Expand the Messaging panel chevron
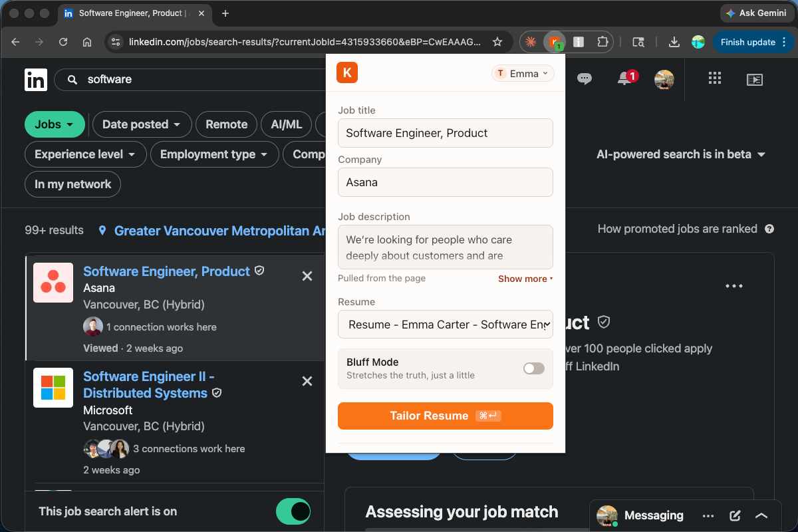The height and width of the screenshot is (532, 798). pos(762,515)
